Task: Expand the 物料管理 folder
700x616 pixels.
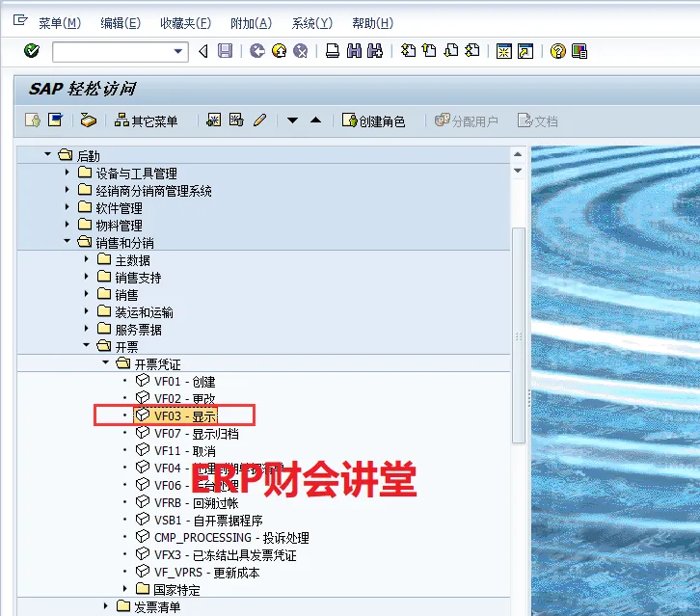Action: [67, 224]
